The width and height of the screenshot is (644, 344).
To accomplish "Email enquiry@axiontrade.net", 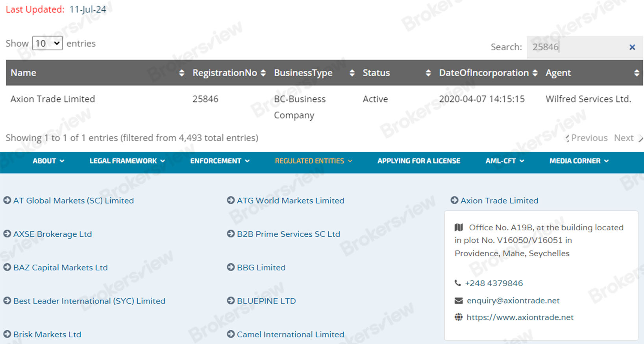I will click(513, 301).
